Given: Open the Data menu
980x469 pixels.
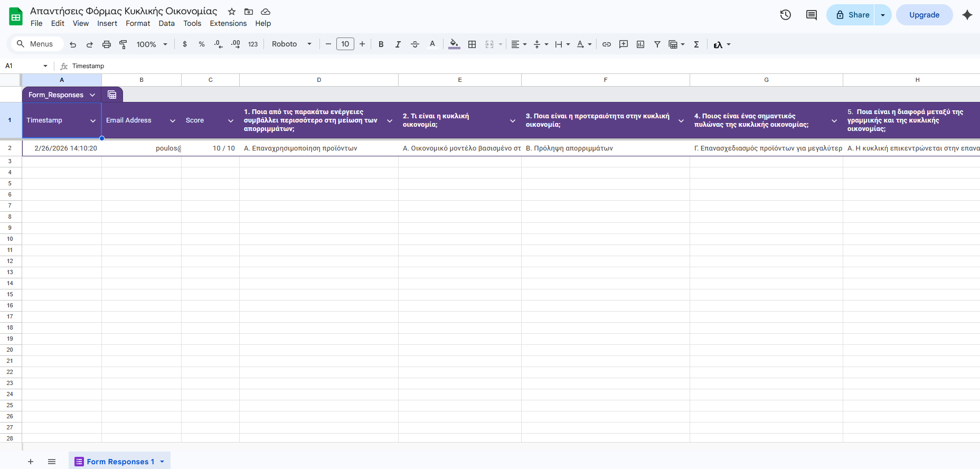Looking at the screenshot, I should point(166,23).
